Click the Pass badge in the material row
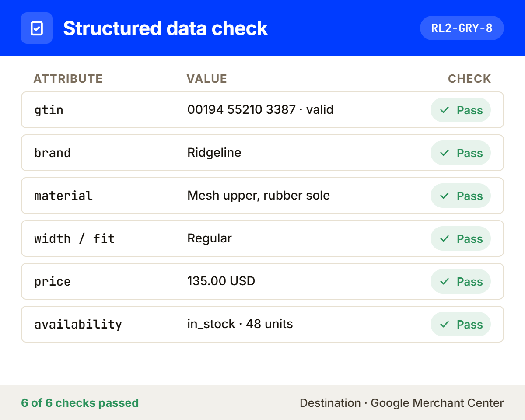 [x=461, y=196]
